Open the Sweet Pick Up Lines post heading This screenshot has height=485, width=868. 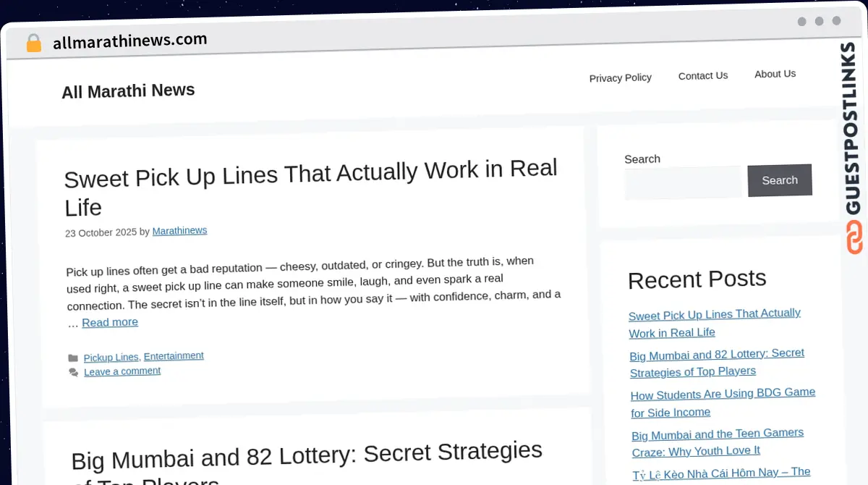click(x=310, y=187)
